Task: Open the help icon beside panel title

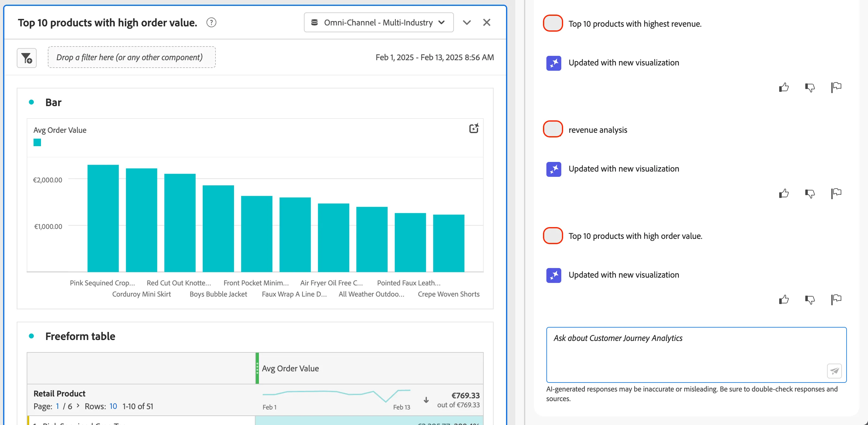Action: click(211, 23)
